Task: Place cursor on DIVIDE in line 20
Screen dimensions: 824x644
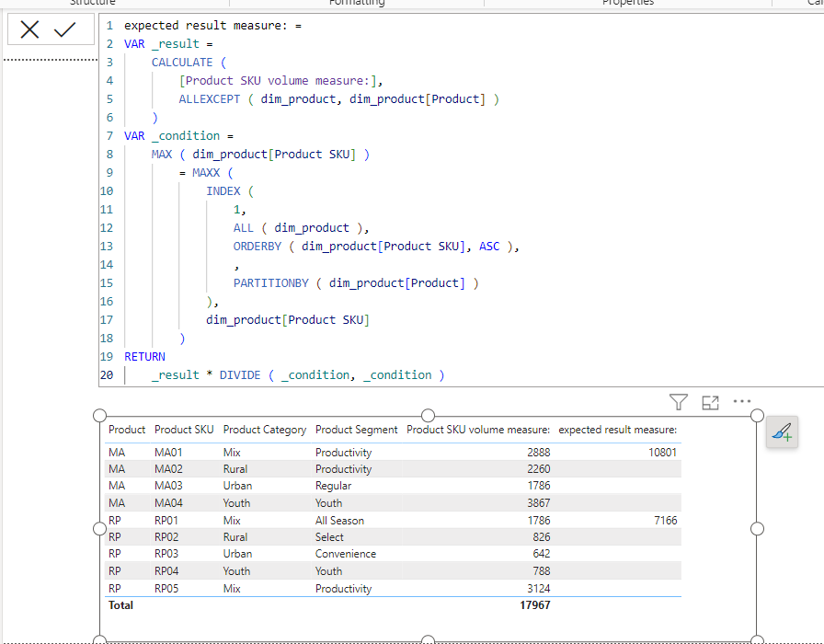Action: point(240,375)
